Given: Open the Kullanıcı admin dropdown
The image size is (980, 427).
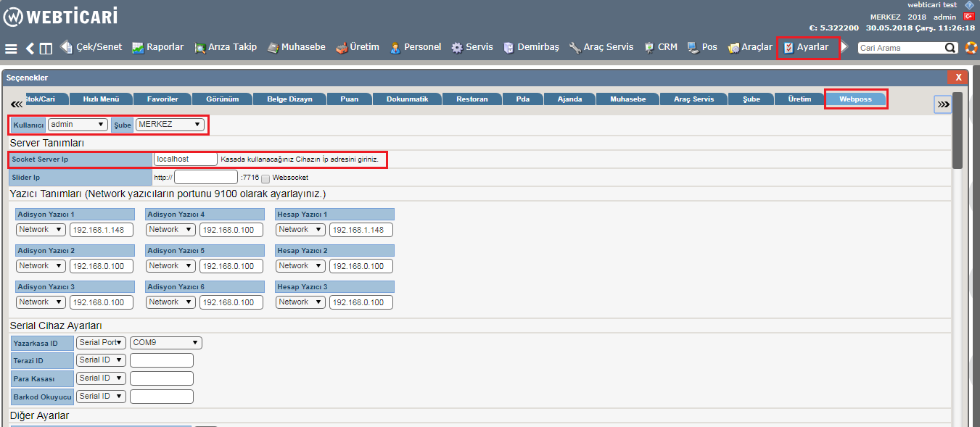Looking at the screenshot, I should [x=78, y=125].
